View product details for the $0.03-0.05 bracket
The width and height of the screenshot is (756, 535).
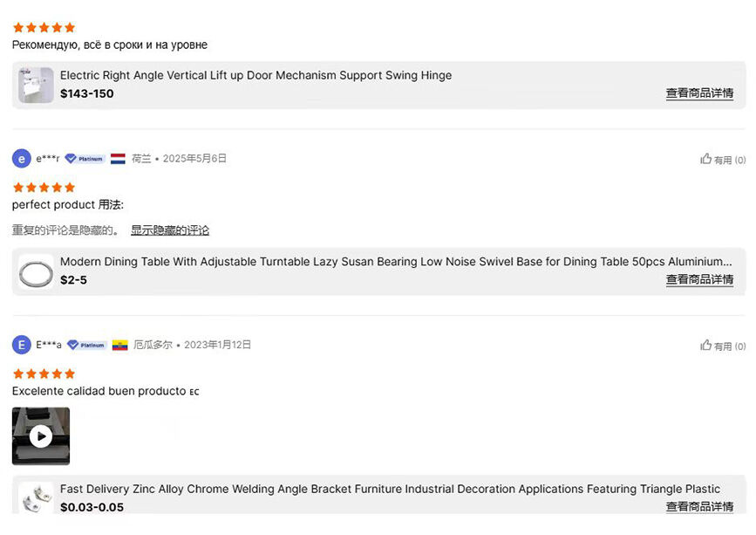[699, 506]
